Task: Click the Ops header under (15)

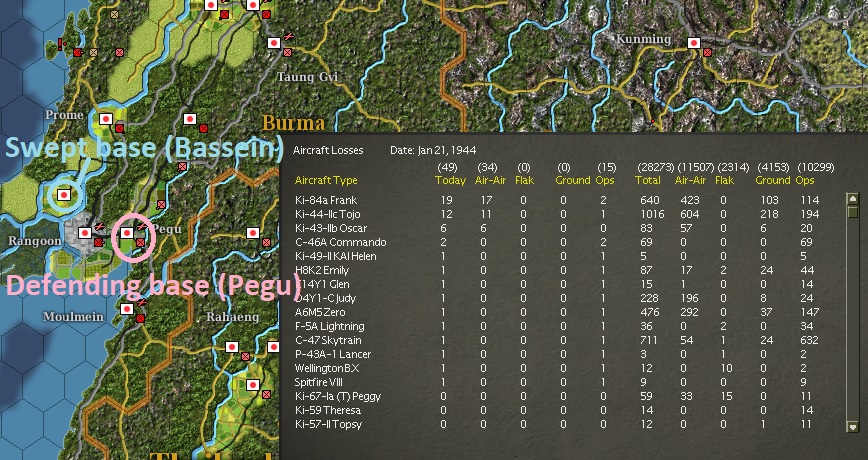Action: coord(605,180)
